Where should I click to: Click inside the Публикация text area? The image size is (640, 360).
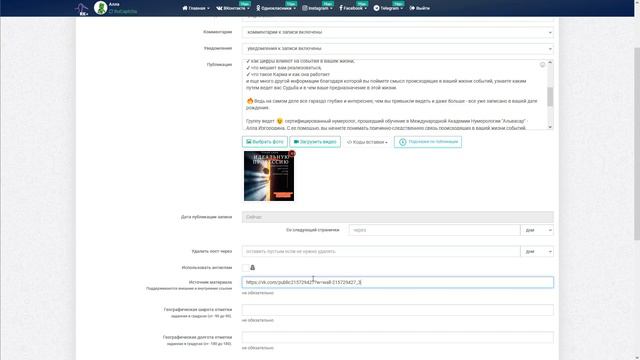[394, 95]
